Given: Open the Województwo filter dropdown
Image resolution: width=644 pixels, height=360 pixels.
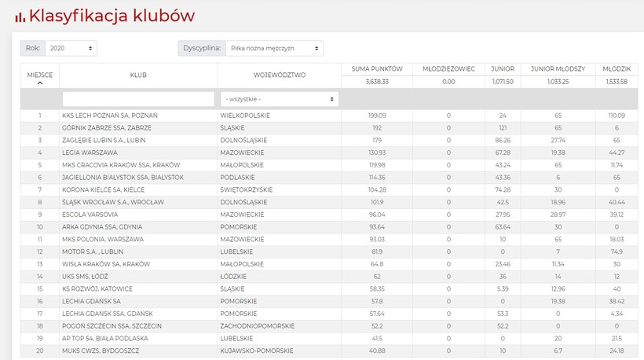Looking at the screenshot, I should [x=280, y=99].
